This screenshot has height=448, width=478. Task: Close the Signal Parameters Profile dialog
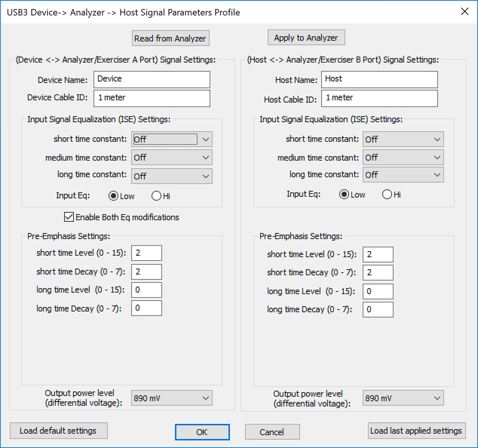[465, 12]
